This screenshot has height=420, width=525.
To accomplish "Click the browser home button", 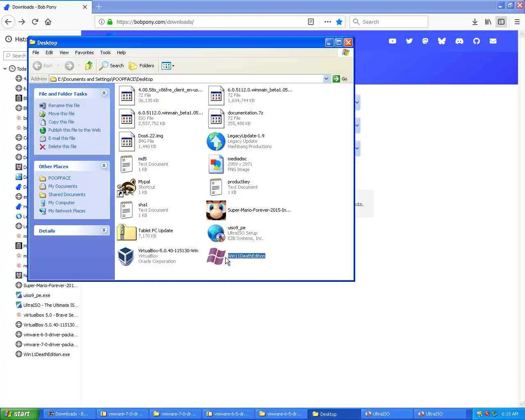I will coord(48,22).
